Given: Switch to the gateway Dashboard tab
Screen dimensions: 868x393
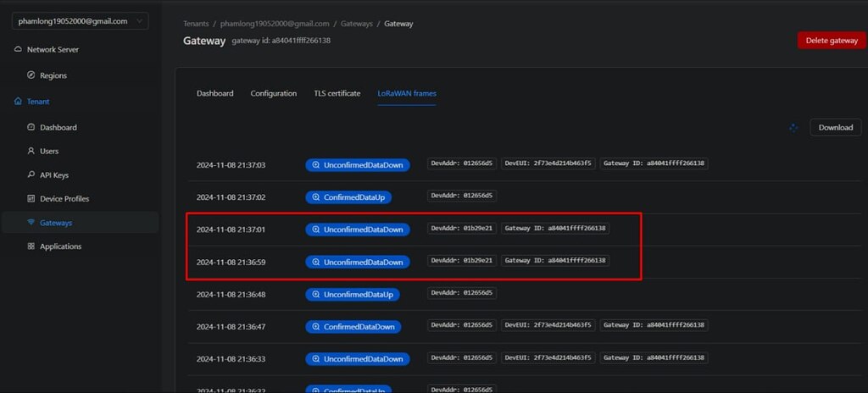Looking at the screenshot, I should (x=214, y=93).
